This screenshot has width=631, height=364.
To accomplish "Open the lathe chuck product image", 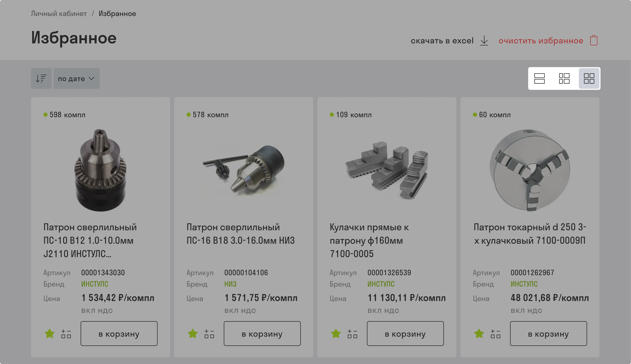I will click(x=530, y=170).
